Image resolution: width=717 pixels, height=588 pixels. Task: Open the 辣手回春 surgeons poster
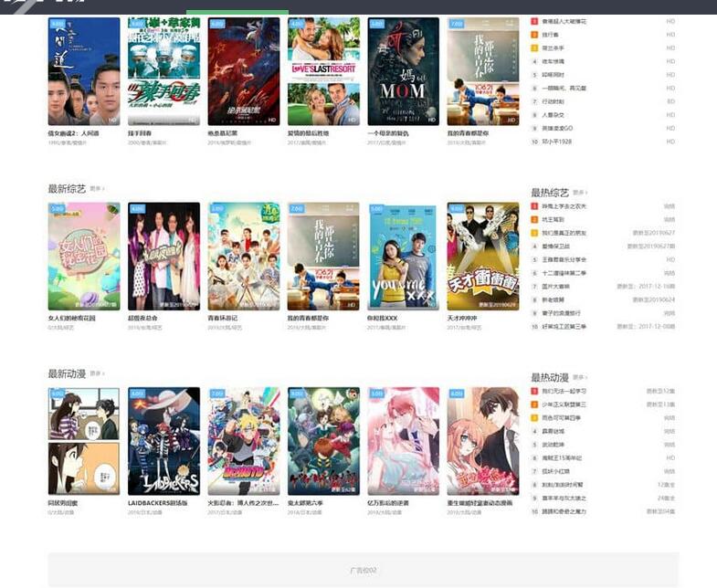pyautogui.click(x=163, y=71)
